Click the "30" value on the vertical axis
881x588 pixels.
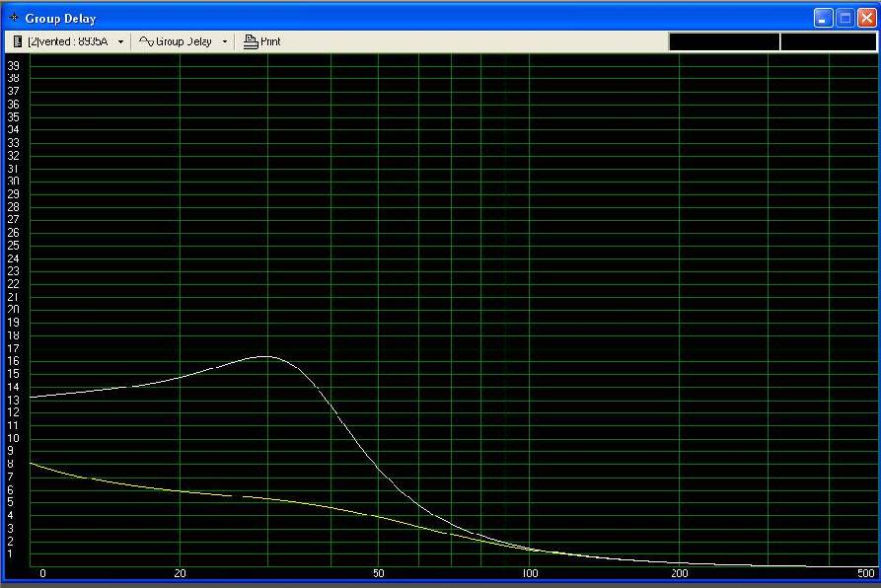(x=13, y=181)
